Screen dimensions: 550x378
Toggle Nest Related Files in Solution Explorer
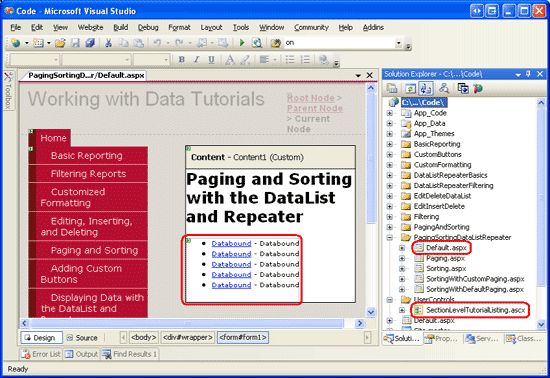425,88
